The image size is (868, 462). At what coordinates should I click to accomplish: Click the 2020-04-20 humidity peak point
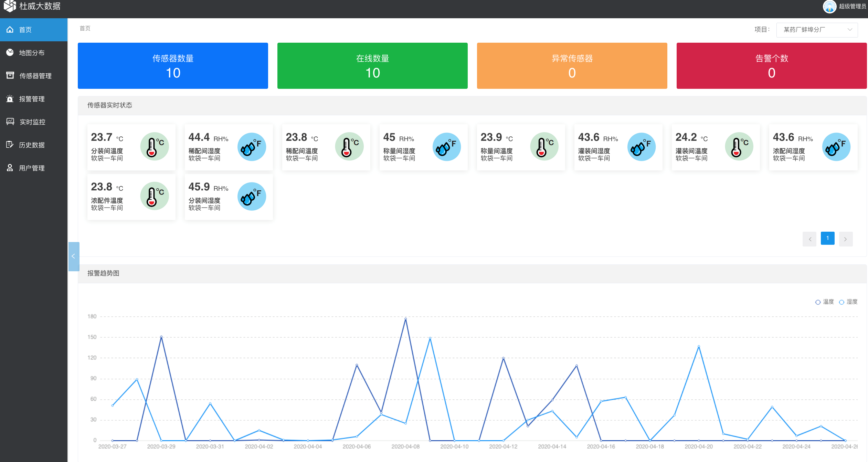pos(699,346)
